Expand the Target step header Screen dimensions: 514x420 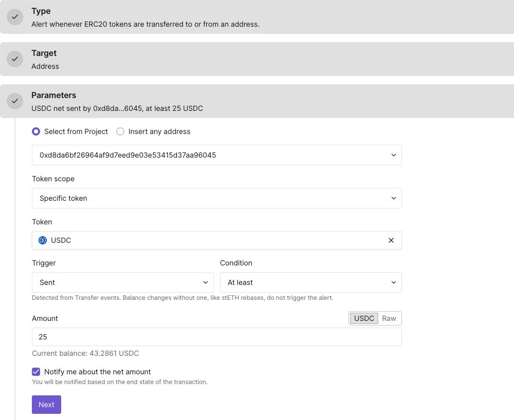coord(257,59)
